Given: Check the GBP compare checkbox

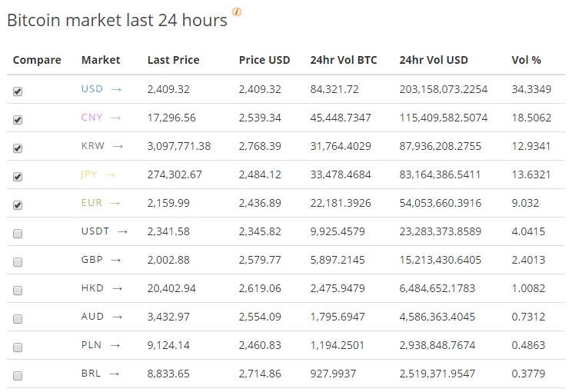Looking at the screenshot, I should click(x=18, y=262).
